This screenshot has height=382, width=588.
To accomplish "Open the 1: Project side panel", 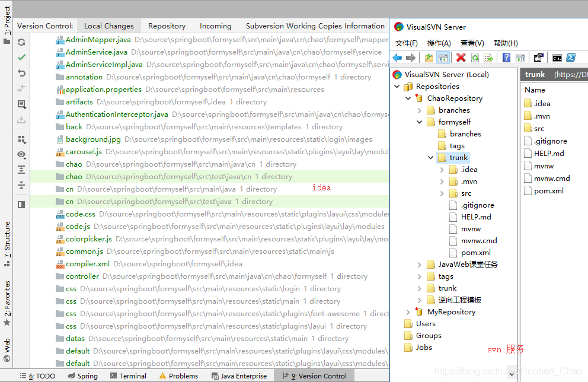I will click(x=7, y=25).
